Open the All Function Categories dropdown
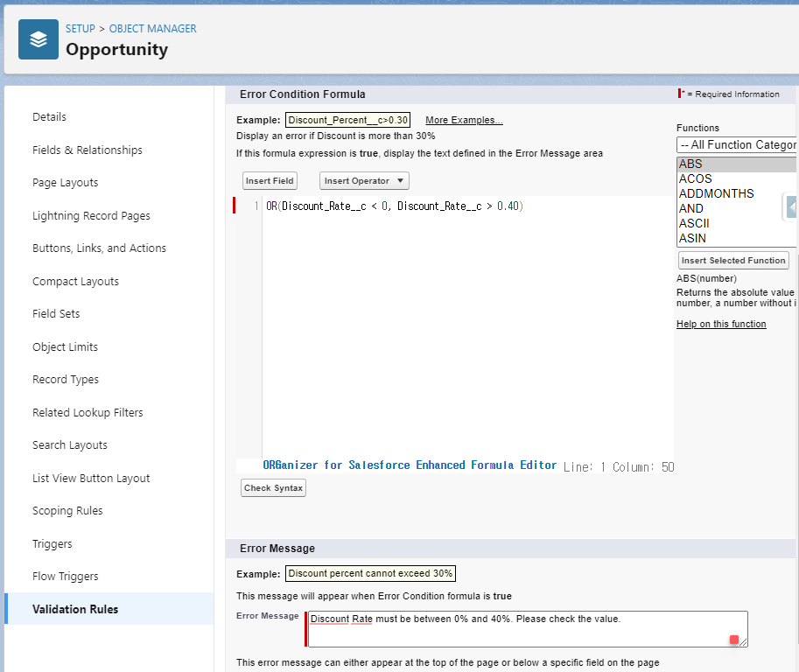Image resolution: width=799 pixels, height=672 pixels. coord(737,144)
